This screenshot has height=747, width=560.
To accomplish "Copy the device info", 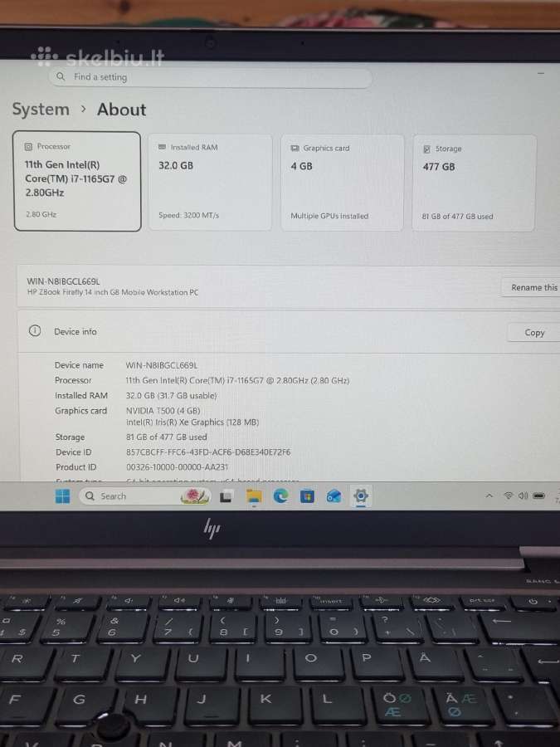I will 533,333.
